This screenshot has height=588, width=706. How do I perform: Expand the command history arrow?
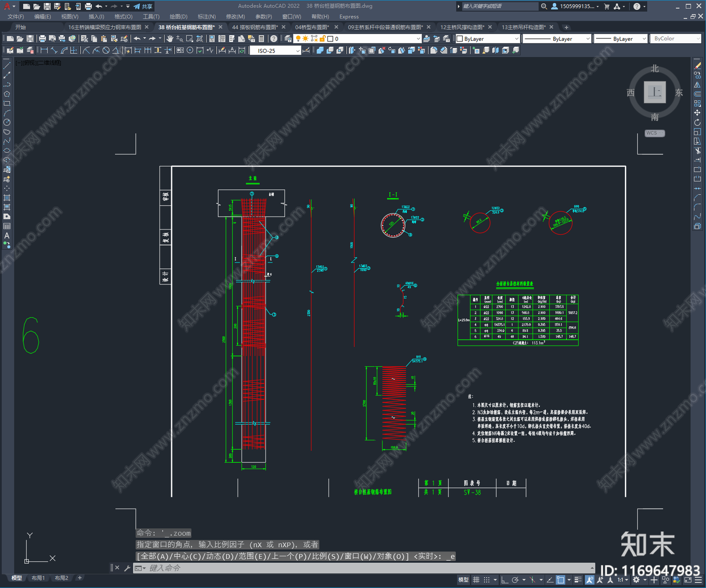(592, 568)
